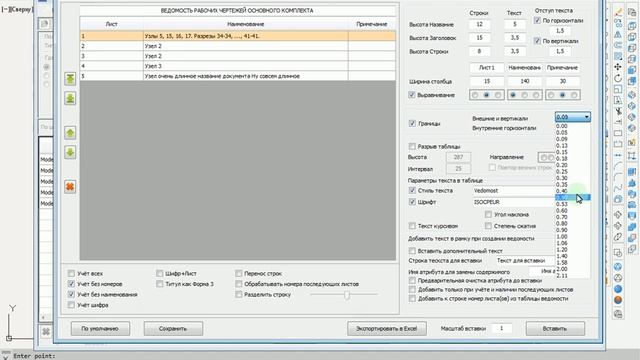The height and width of the screenshot is (360, 640).
Task: Tick 'Предварительная очистка атрибута до вставки'
Action: coord(412,280)
